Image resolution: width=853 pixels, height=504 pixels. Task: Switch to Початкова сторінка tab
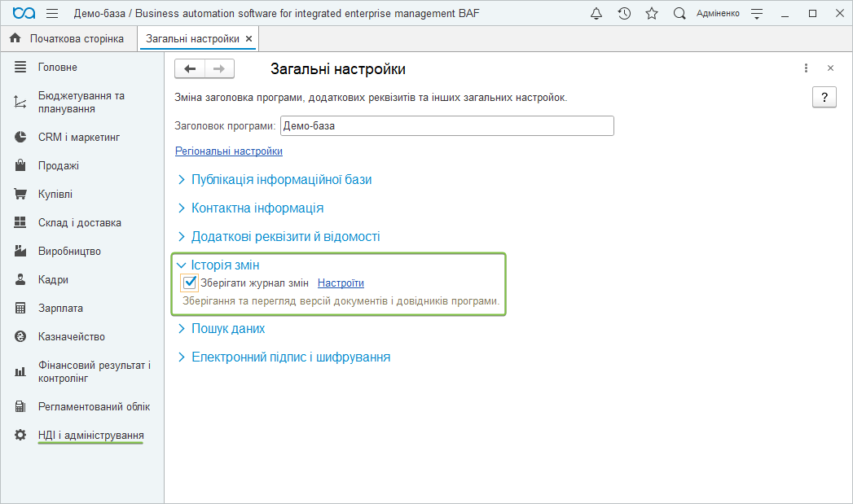pos(76,38)
